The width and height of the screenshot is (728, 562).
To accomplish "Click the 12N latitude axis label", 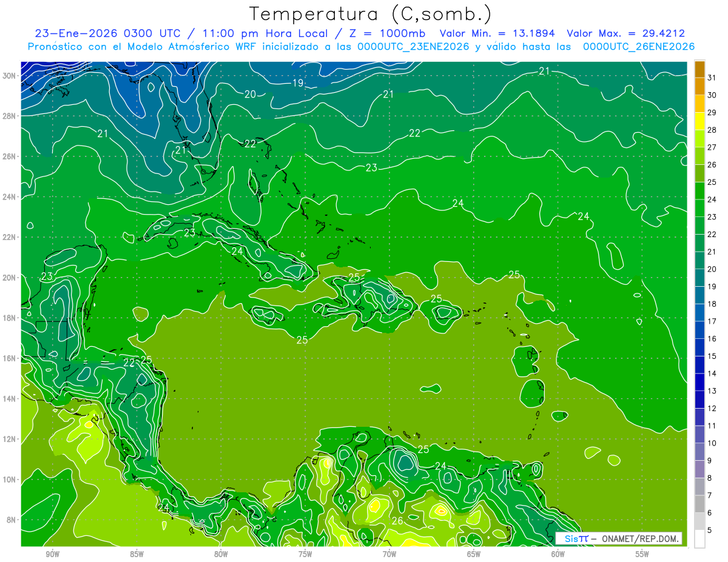I will pos(10,439).
